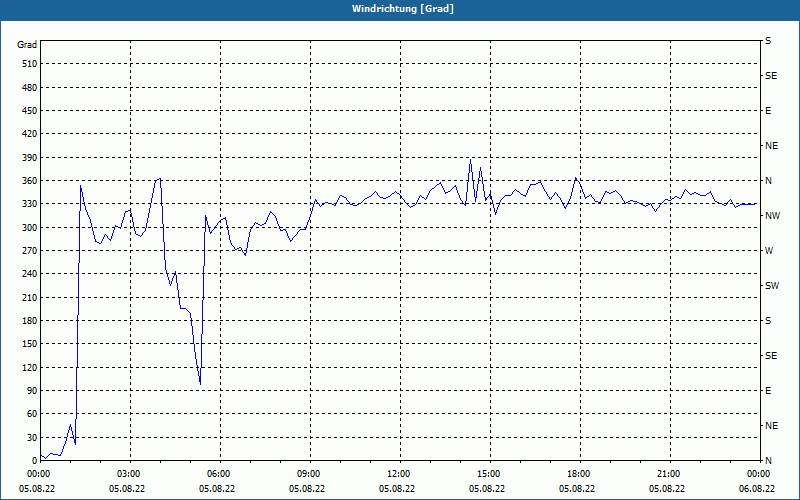This screenshot has height=500, width=800.
Task: Click the S compass label level with 180
Action: pos(768,321)
